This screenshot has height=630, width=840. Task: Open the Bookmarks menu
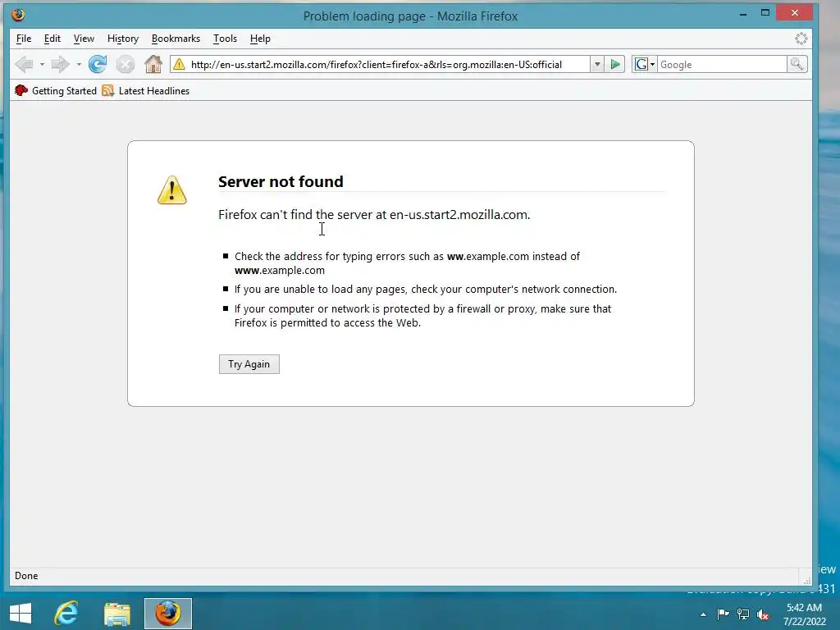176,39
